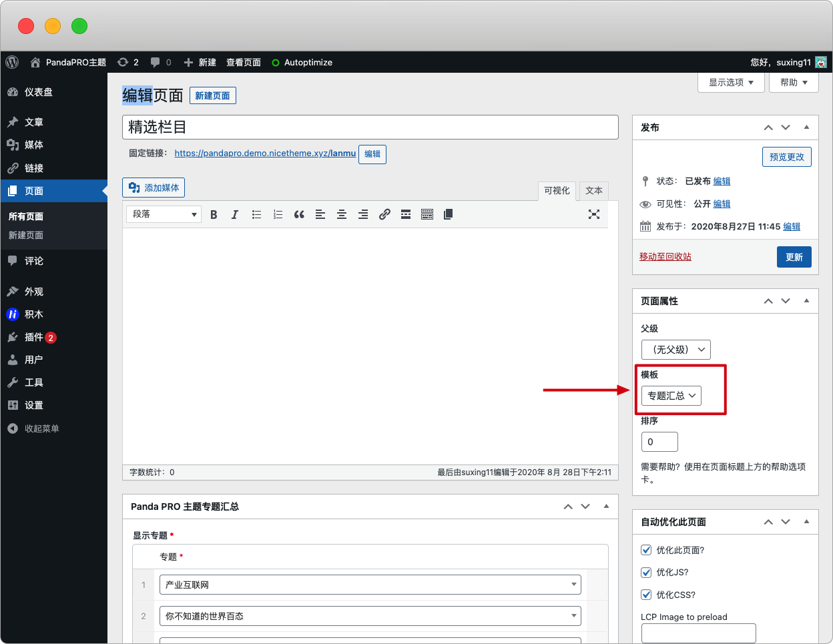The image size is (833, 644).
Task: Insert blockquote
Action: (299, 214)
